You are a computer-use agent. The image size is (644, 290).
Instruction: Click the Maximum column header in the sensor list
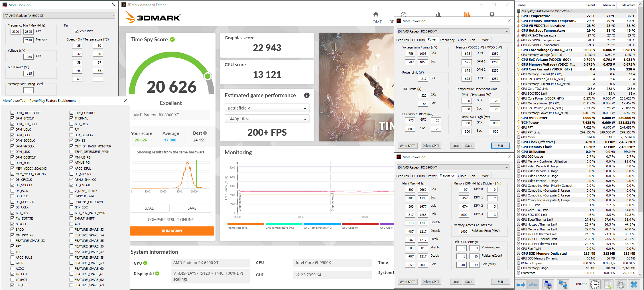tap(628, 5)
